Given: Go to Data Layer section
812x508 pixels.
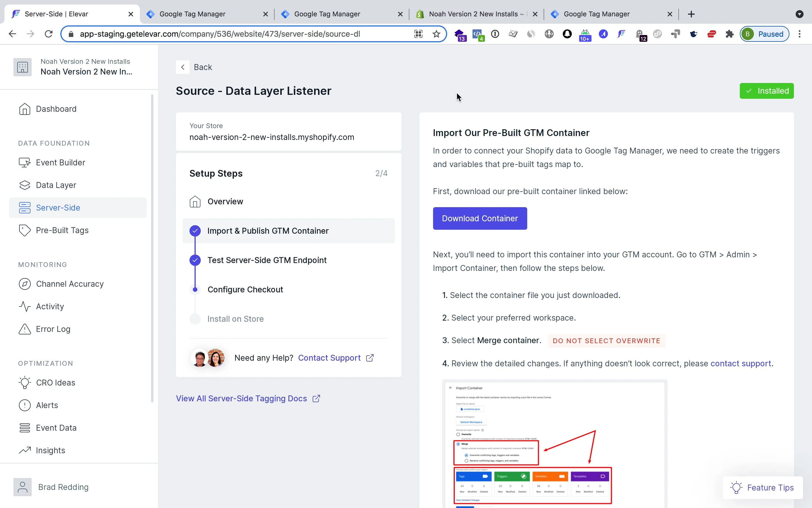Looking at the screenshot, I should coord(47,185).
